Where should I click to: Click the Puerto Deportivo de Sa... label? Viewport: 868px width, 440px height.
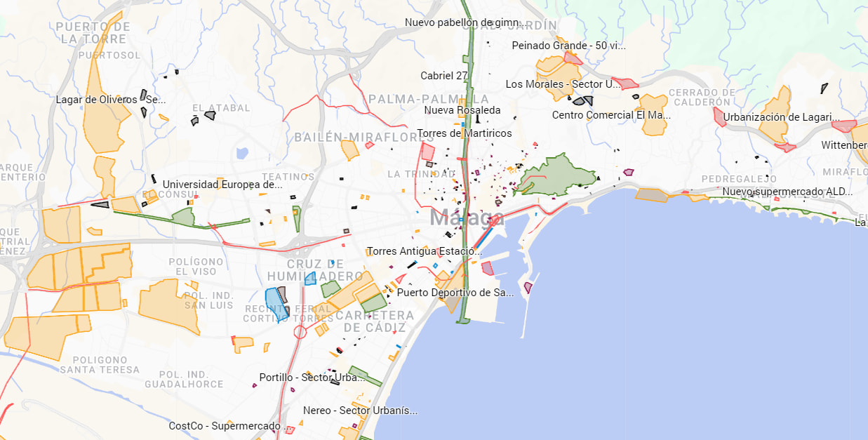pyautogui.click(x=455, y=293)
